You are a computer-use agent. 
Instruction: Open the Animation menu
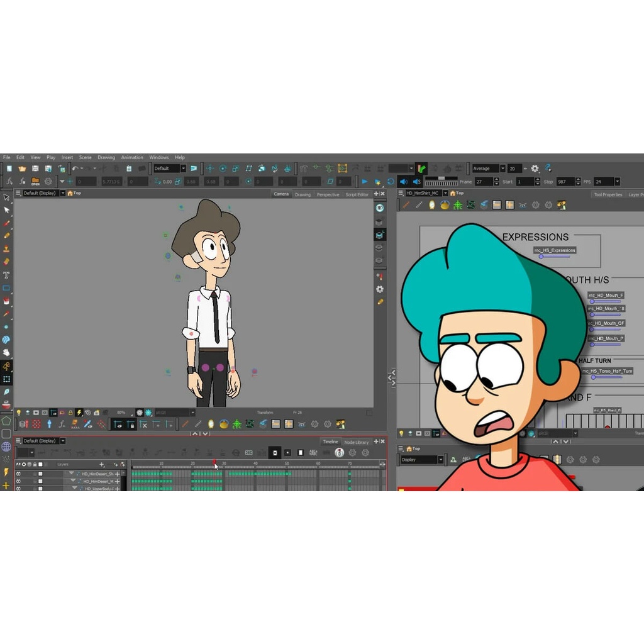132,157
